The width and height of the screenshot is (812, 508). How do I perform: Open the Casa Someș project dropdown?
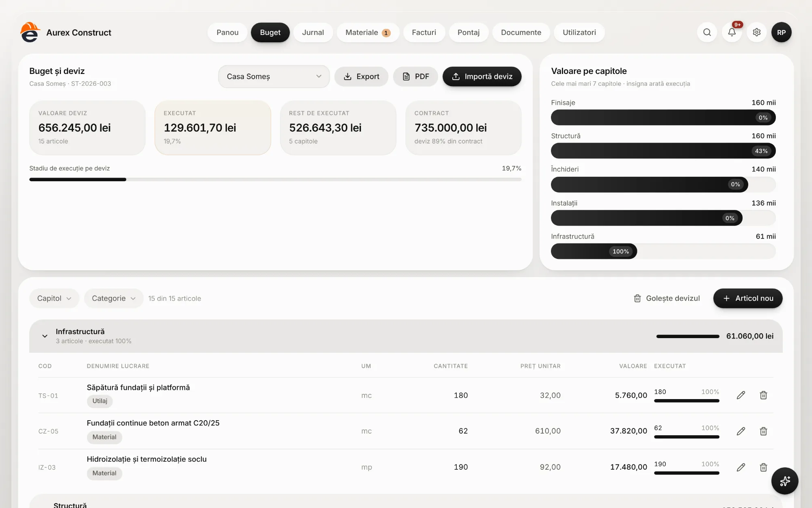[274, 76]
